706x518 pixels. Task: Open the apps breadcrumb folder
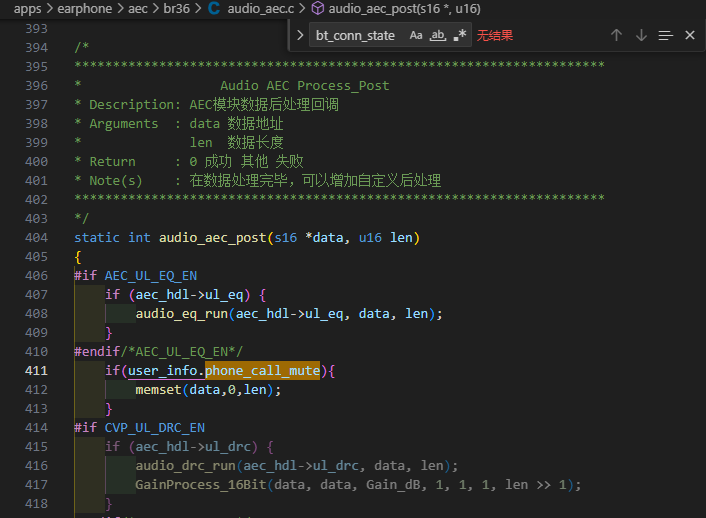27,9
